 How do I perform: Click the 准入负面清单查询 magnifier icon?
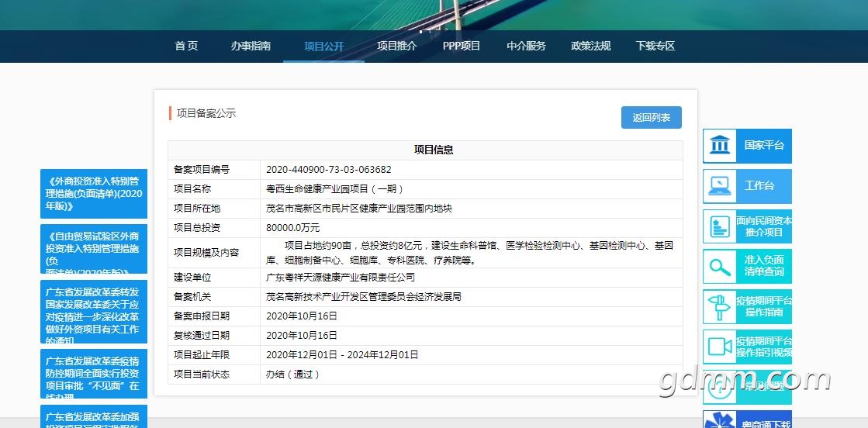pyautogui.click(x=720, y=266)
